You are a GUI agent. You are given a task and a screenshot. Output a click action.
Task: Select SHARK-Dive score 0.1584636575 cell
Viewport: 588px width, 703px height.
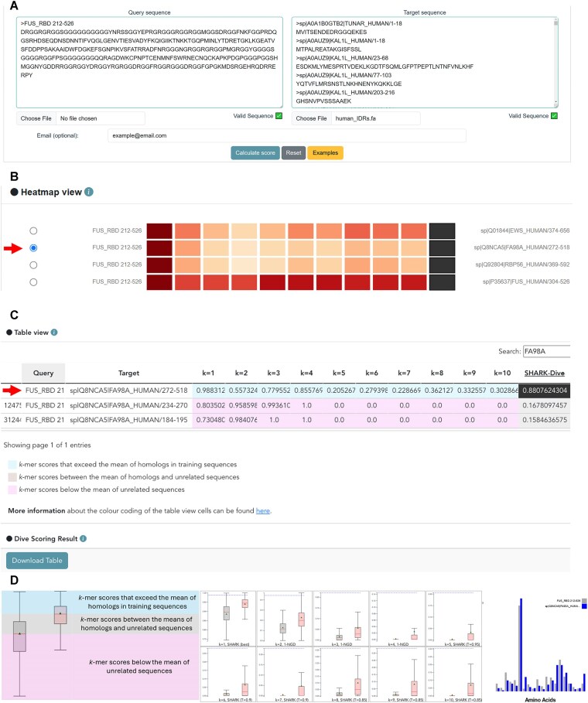point(545,420)
